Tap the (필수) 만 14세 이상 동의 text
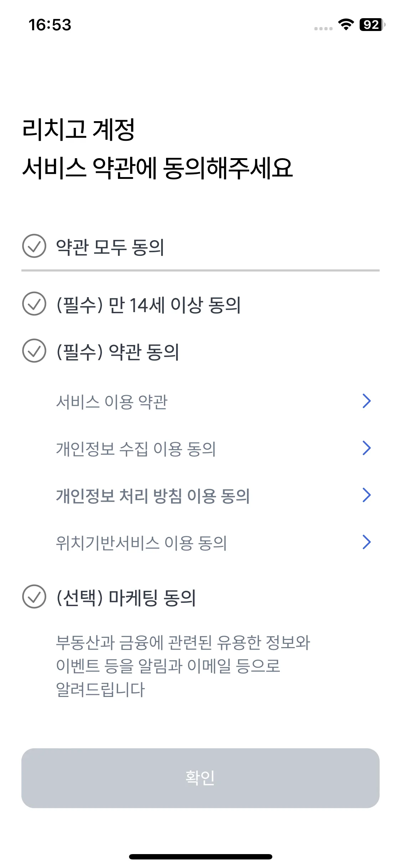 (149, 305)
